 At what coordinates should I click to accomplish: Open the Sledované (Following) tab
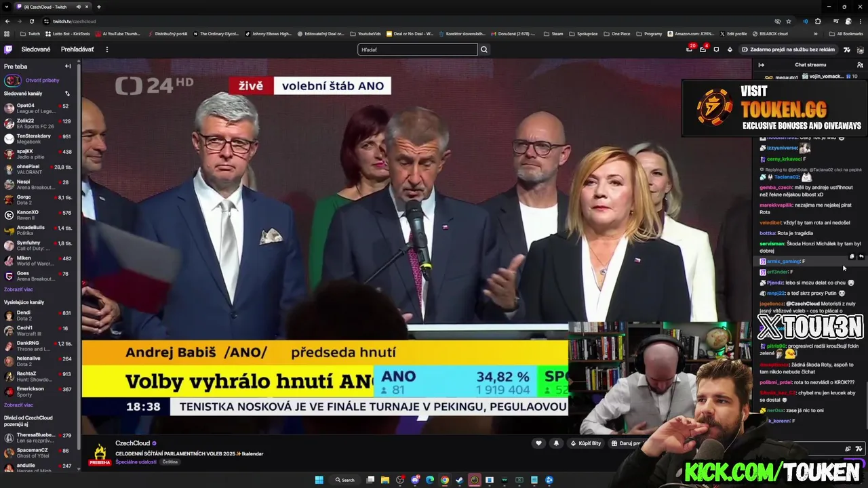[36, 49]
